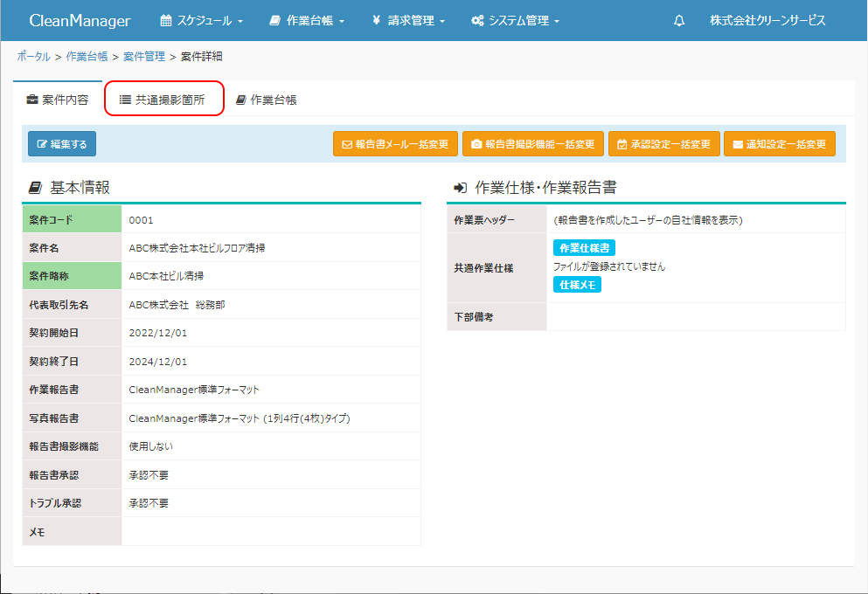Switch to the 共通撮影箇所 tab

163,100
